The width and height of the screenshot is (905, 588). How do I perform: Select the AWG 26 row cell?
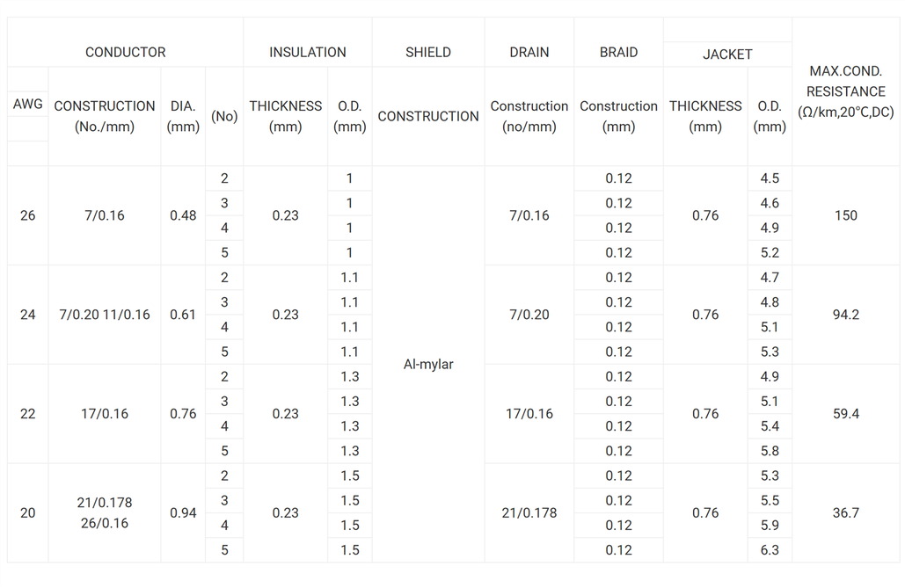28,215
